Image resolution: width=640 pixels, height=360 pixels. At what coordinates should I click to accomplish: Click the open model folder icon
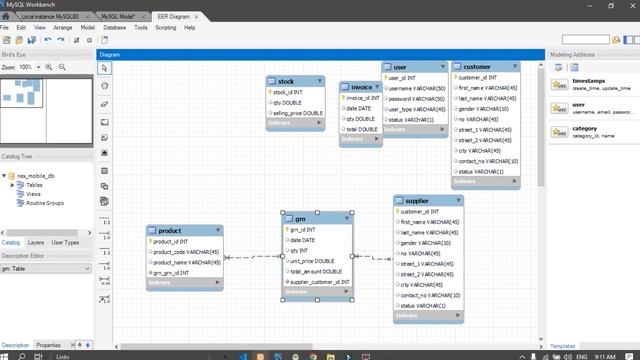coord(19,40)
